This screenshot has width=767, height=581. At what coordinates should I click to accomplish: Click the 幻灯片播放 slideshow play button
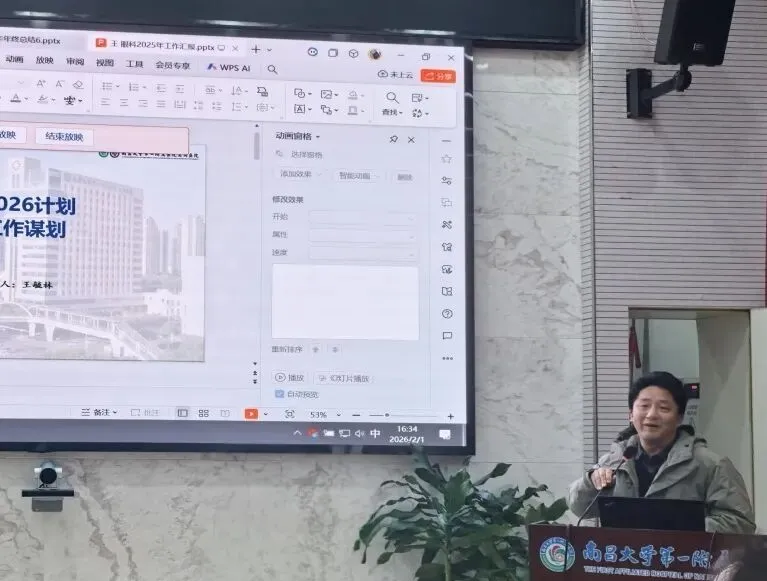coord(344,379)
